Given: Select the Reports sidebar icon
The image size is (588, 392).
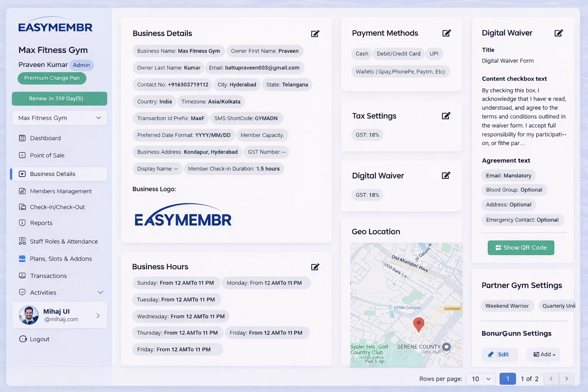Looking at the screenshot, I should 23,222.
